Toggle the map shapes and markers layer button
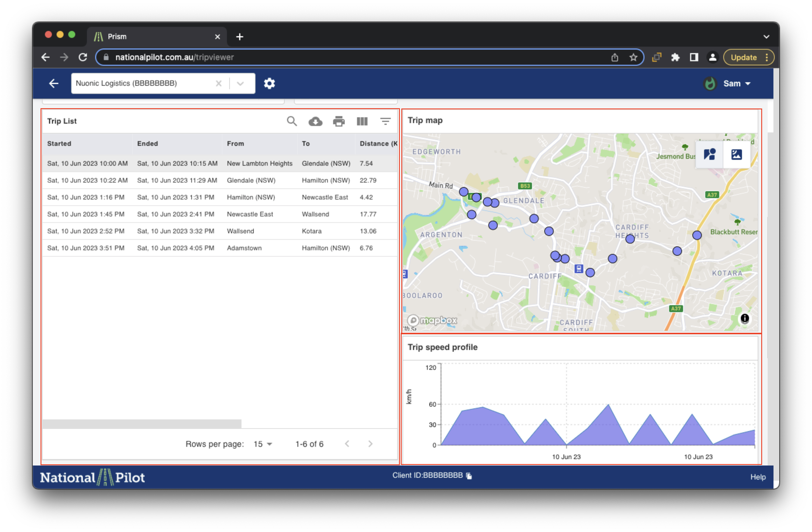This screenshot has height=532, width=812. pyautogui.click(x=709, y=155)
